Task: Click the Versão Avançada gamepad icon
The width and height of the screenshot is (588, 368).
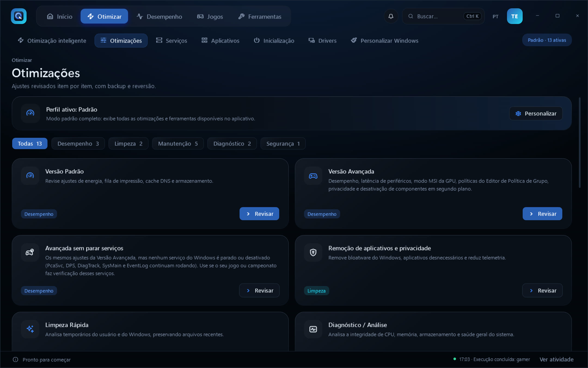Action: (x=313, y=176)
